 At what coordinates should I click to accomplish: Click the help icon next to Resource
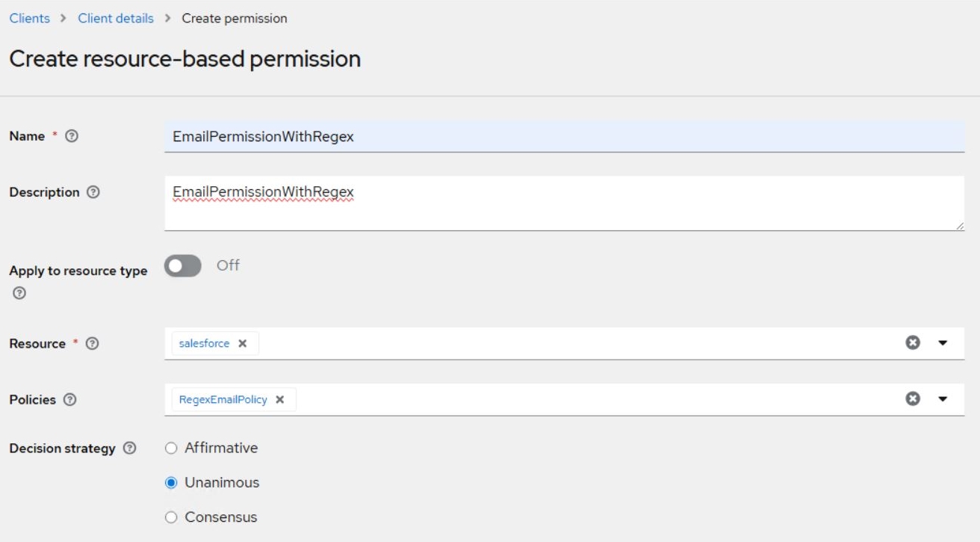pos(93,344)
